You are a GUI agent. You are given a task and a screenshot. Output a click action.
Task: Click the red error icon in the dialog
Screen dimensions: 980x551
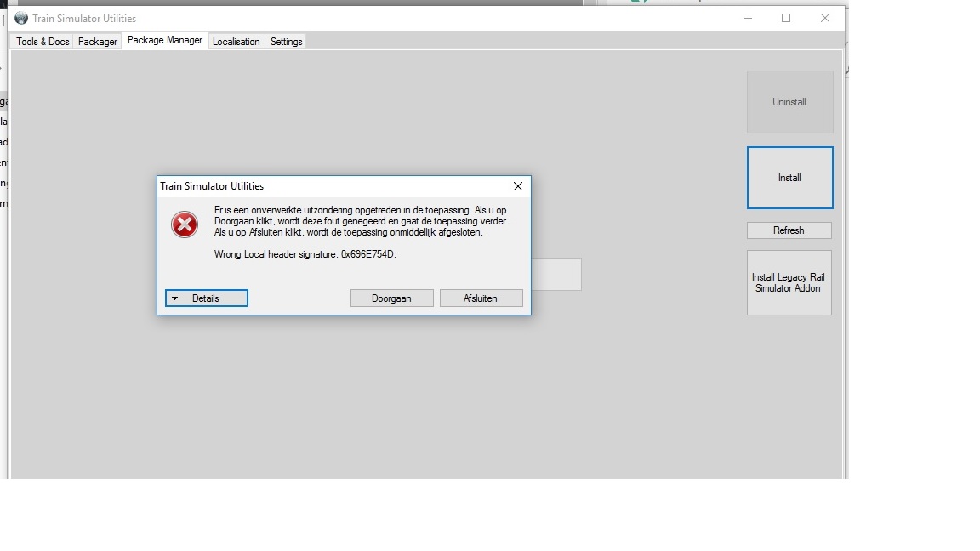click(185, 224)
